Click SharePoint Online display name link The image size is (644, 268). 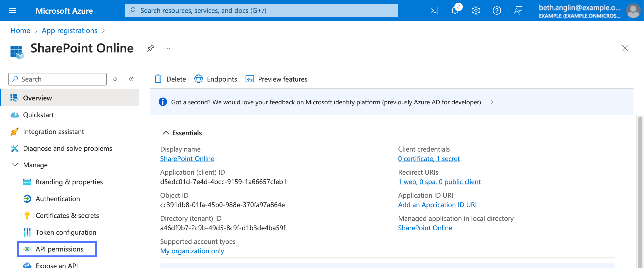[187, 159]
